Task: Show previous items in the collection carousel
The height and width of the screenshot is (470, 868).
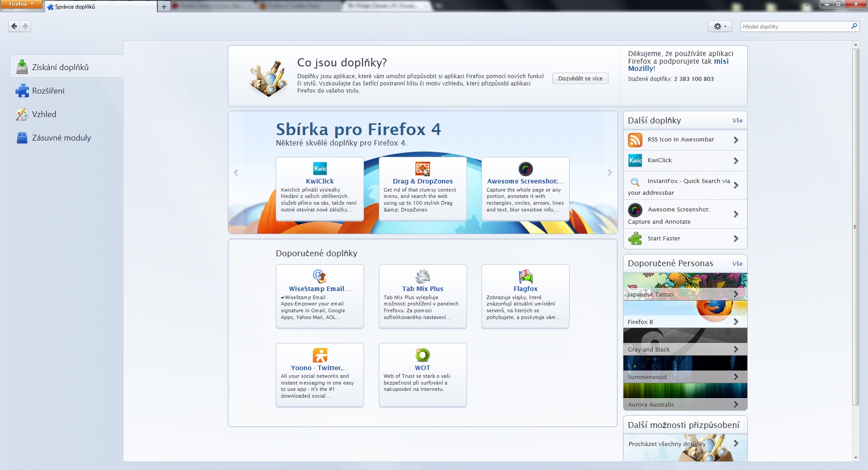Action: 236,173
